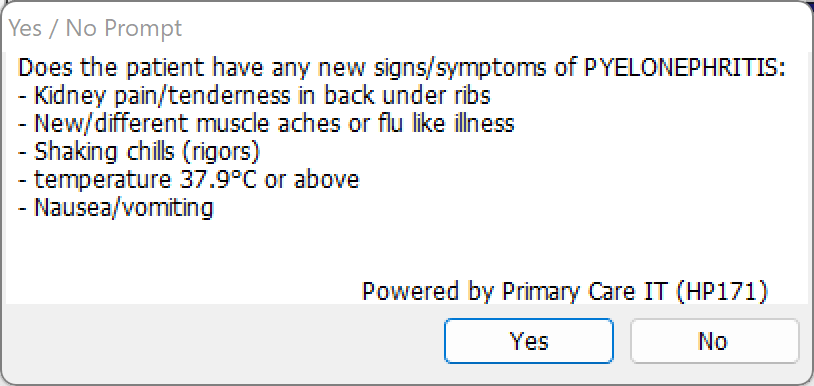
Task: Click the 'Does the patient have' question line
Action: 401,68
